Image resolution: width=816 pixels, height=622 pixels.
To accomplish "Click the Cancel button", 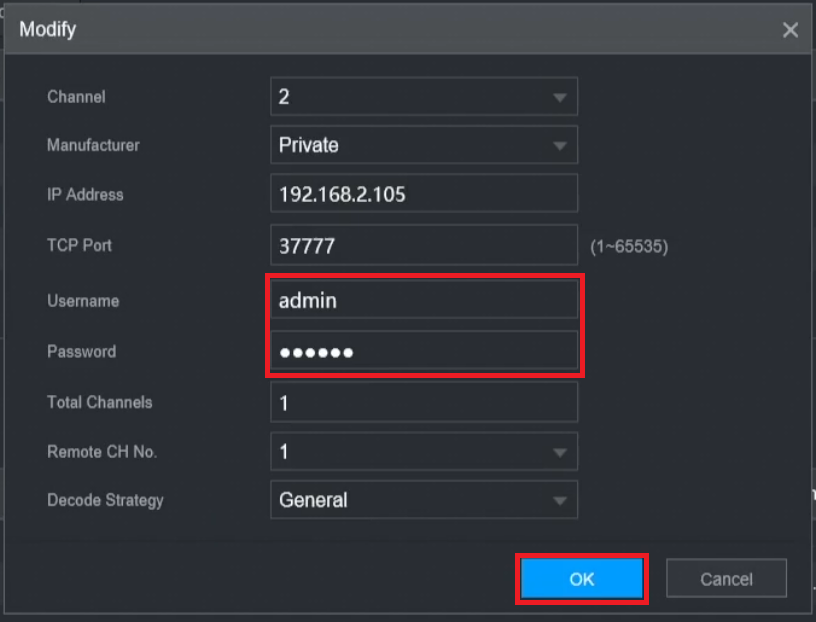I will pos(726,579).
